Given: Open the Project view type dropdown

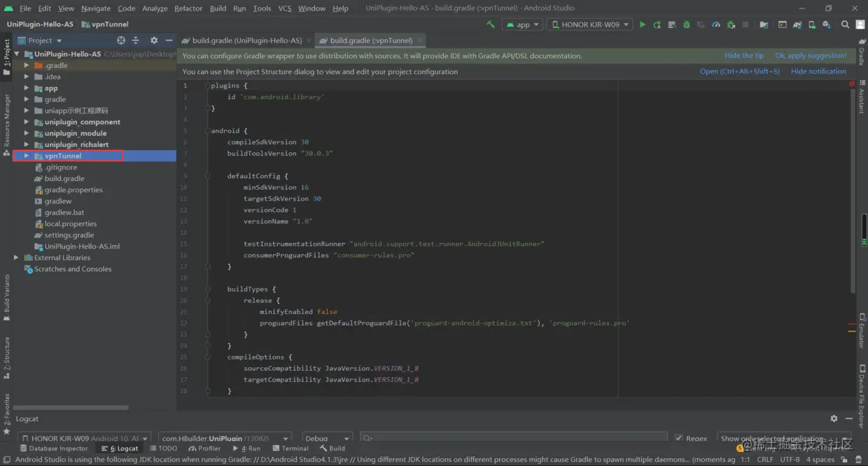Looking at the screenshot, I should tap(41, 41).
